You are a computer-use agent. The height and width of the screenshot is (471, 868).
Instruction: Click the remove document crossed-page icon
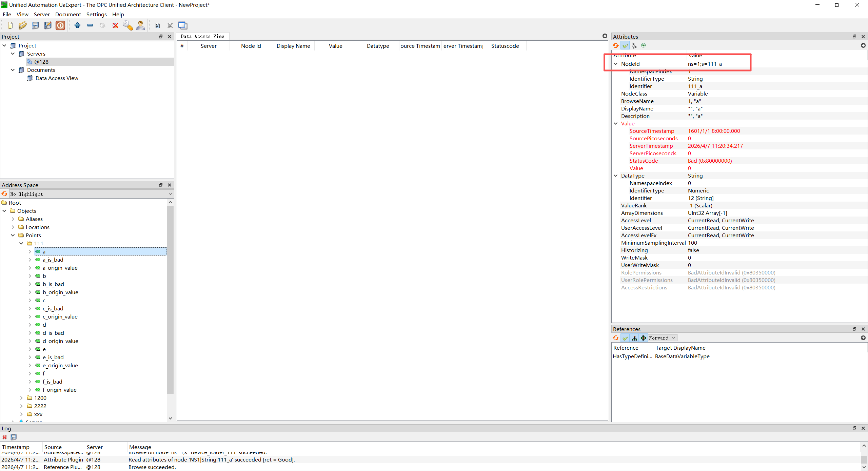170,25
